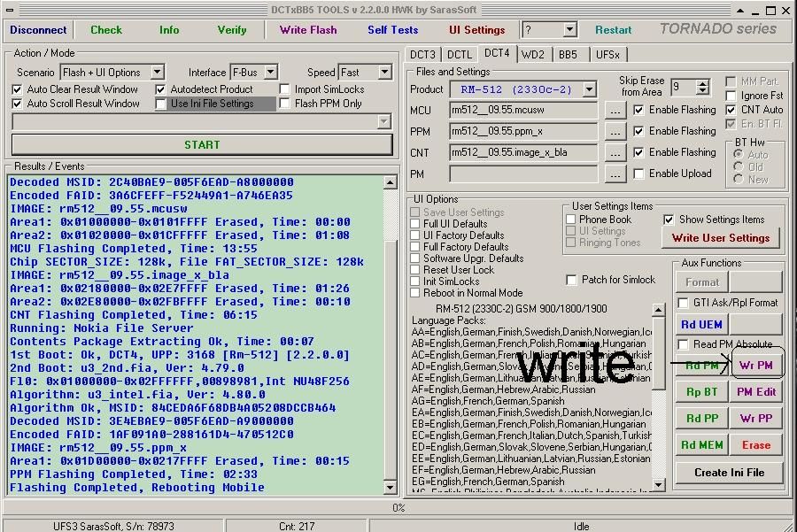The height and width of the screenshot is (532, 797).
Task: Click Check in the toolbar
Action: click(106, 30)
